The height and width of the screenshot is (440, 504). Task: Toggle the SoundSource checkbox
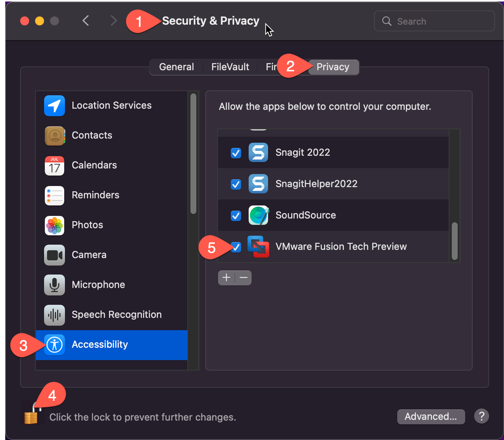(236, 216)
